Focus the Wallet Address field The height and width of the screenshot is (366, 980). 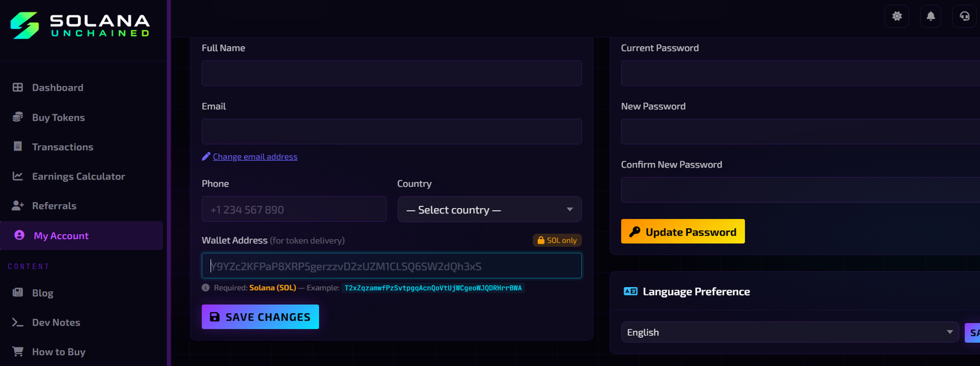(391, 266)
